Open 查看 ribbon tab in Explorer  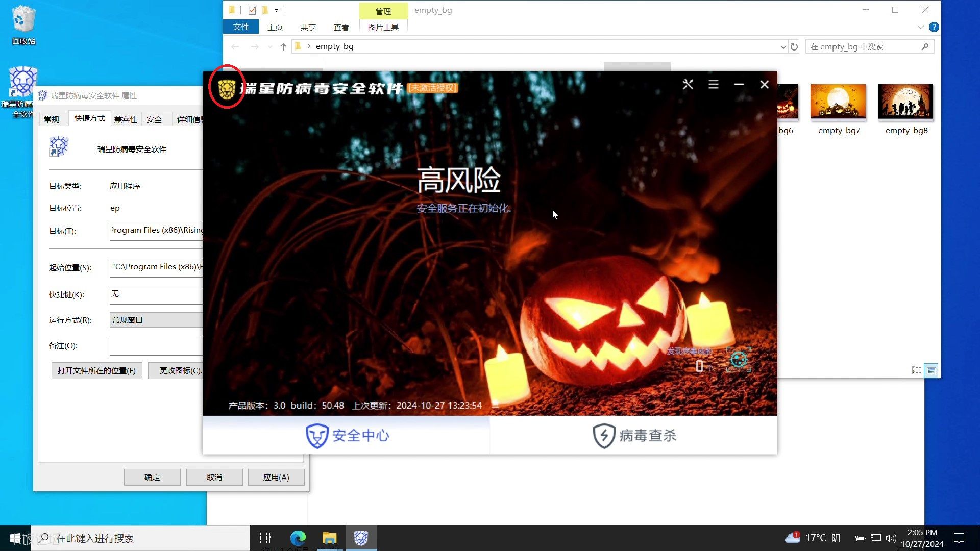click(x=341, y=27)
